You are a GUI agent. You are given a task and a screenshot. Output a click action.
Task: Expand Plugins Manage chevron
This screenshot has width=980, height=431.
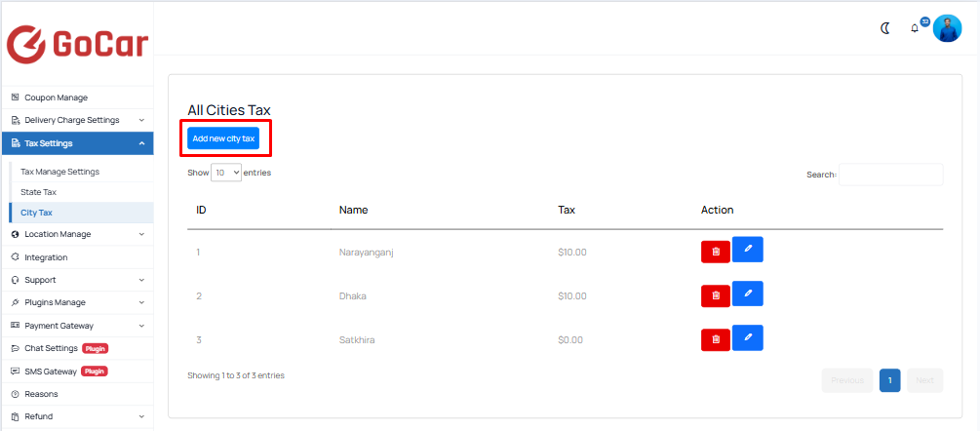(x=141, y=302)
